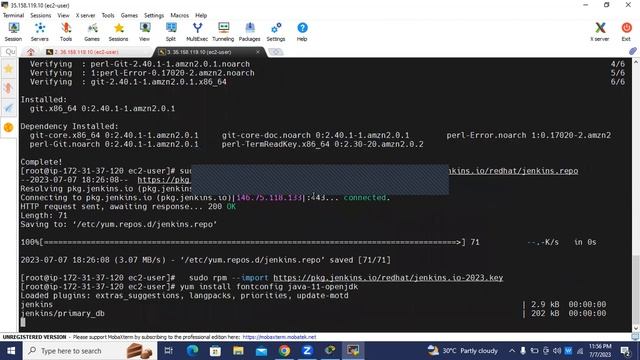Expand the hidden system tray icons
The image size is (640, 360).
pyautogui.click(x=512, y=351)
